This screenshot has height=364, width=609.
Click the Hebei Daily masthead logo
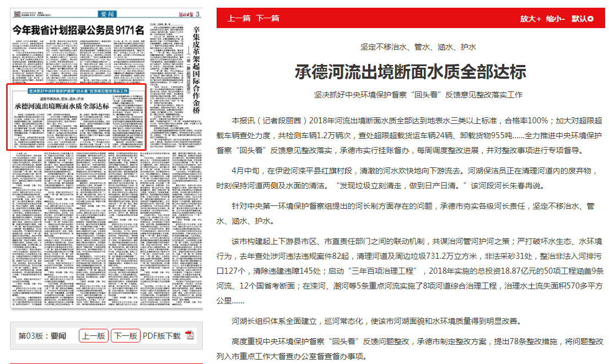[x=182, y=14]
